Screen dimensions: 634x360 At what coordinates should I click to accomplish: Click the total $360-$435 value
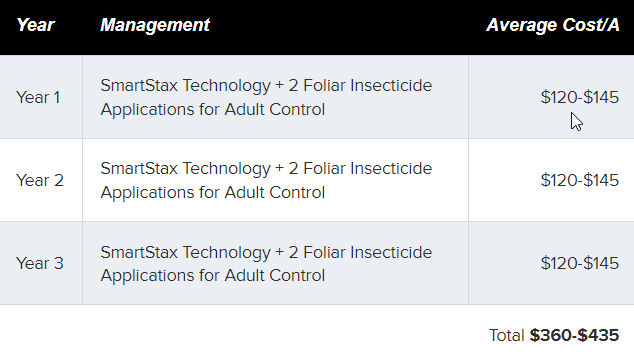coord(575,335)
